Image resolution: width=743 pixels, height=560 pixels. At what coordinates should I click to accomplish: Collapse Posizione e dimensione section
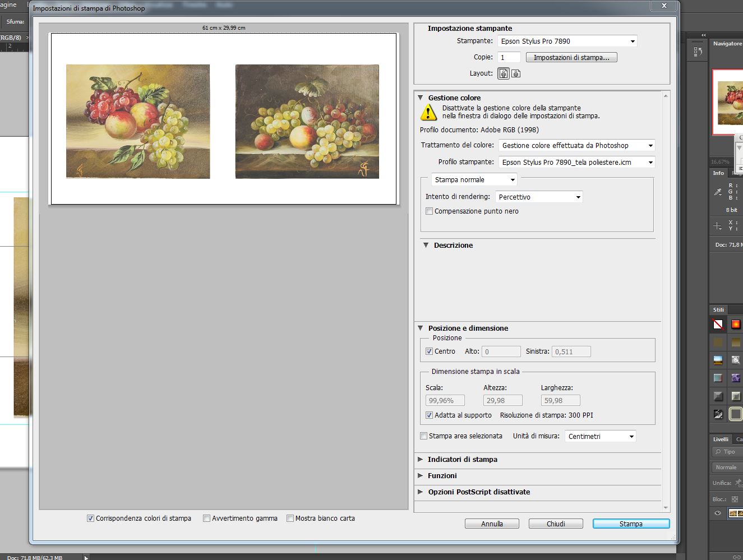pos(421,328)
